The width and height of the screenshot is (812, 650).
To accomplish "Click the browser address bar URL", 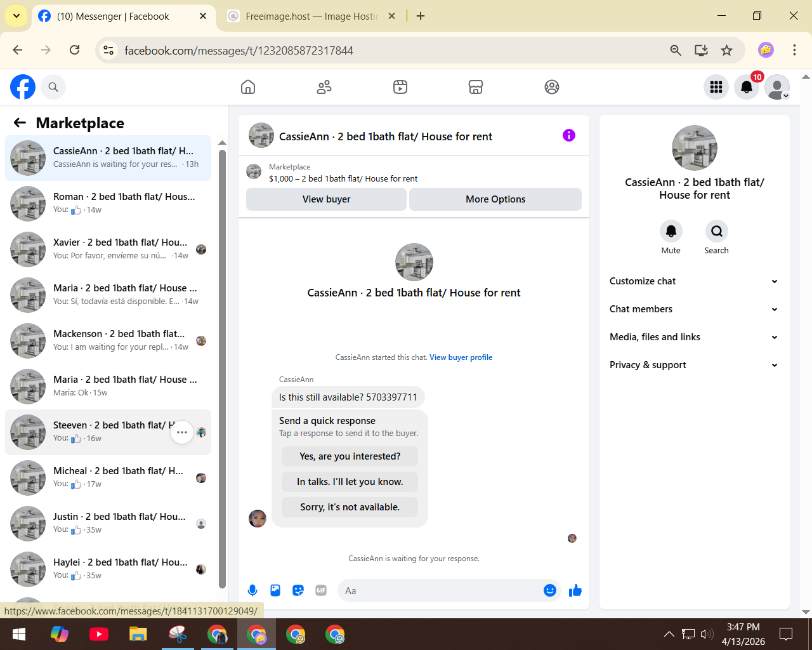I will coord(239,51).
